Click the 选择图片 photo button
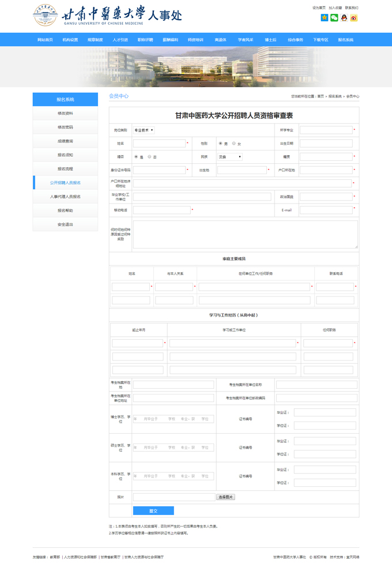This screenshot has height=564, width=392. [226, 497]
